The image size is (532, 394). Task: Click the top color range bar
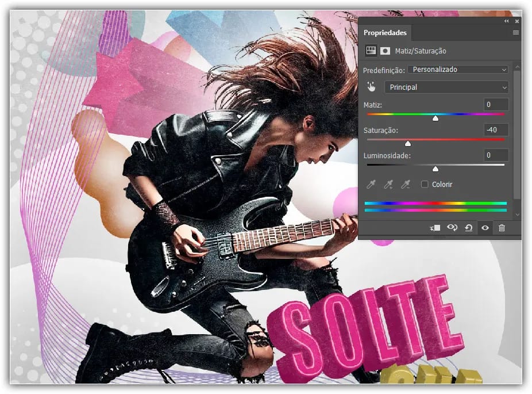pos(435,204)
